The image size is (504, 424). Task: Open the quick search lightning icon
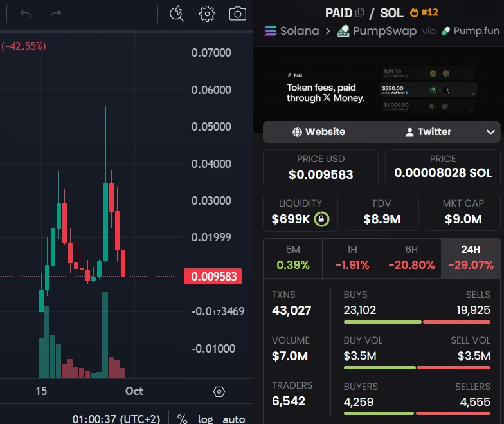[x=177, y=14]
